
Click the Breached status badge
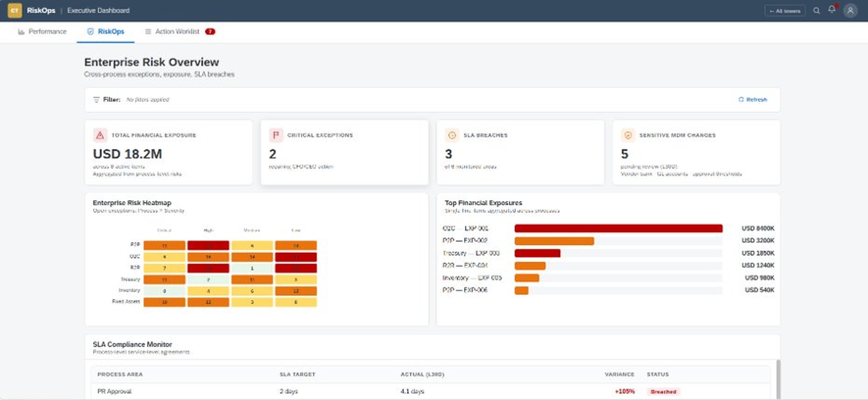(663, 392)
